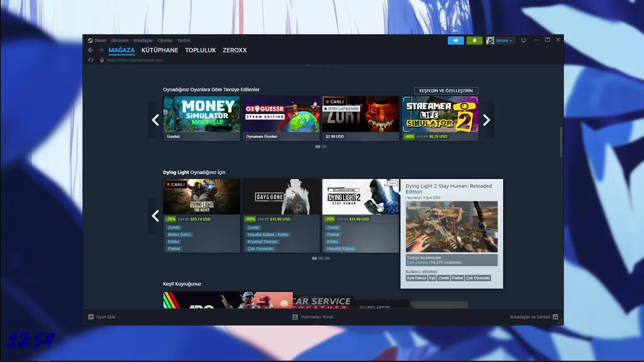Open the Yardım menu

(184, 40)
